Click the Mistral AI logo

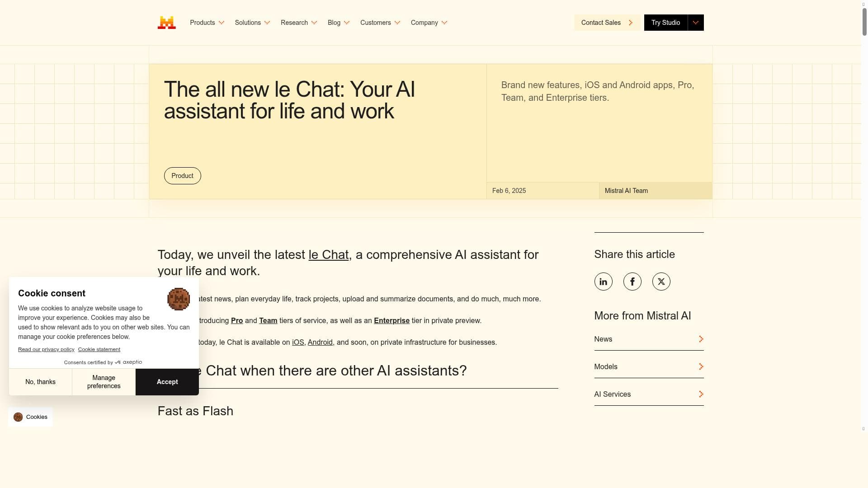[x=166, y=23]
